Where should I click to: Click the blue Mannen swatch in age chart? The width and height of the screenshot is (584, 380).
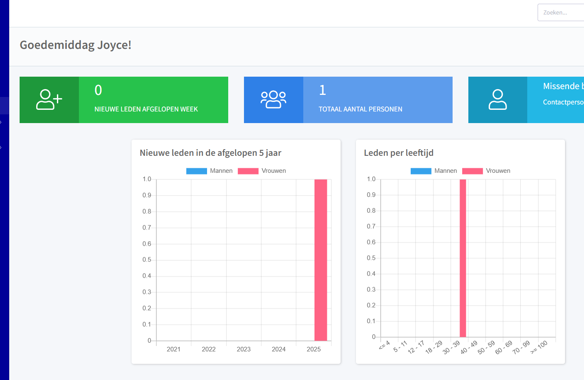pos(421,171)
